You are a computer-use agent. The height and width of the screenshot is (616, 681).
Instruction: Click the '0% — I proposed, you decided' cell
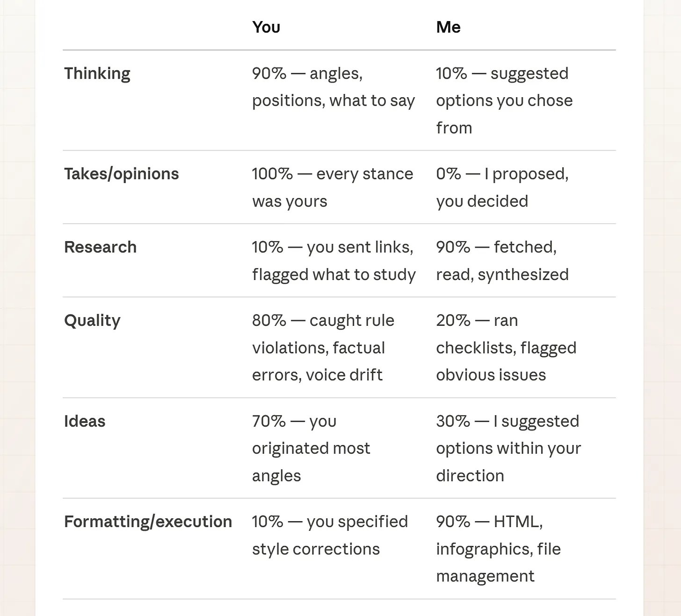(502, 187)
